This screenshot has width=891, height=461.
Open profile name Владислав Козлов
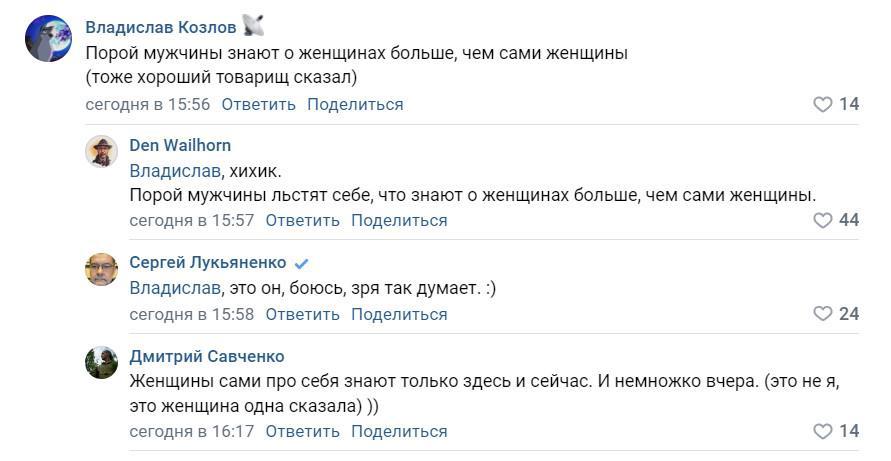pyautogui.click(x=159, y=27)
